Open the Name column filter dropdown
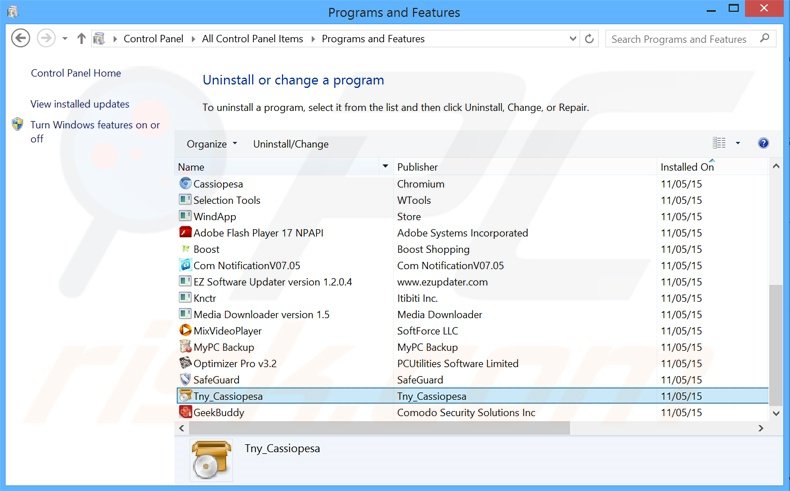This screenshot has height=491, width=790. click(385, 166)
